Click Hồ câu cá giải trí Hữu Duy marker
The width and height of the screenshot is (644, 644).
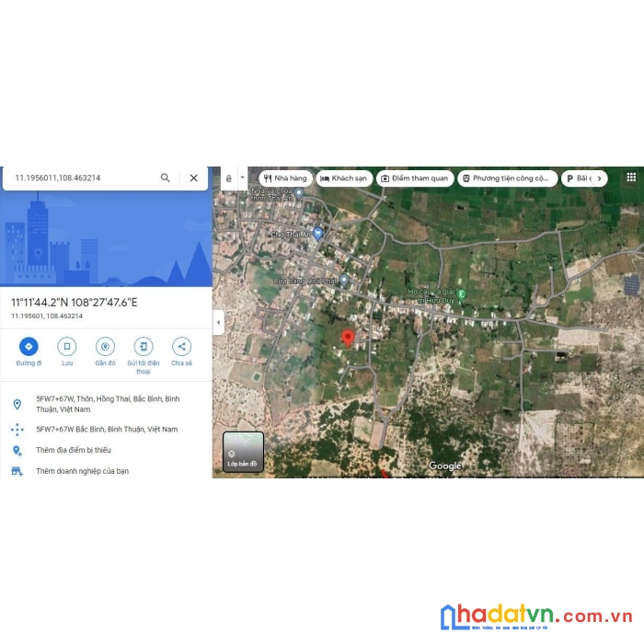click(x=461, y=294)
